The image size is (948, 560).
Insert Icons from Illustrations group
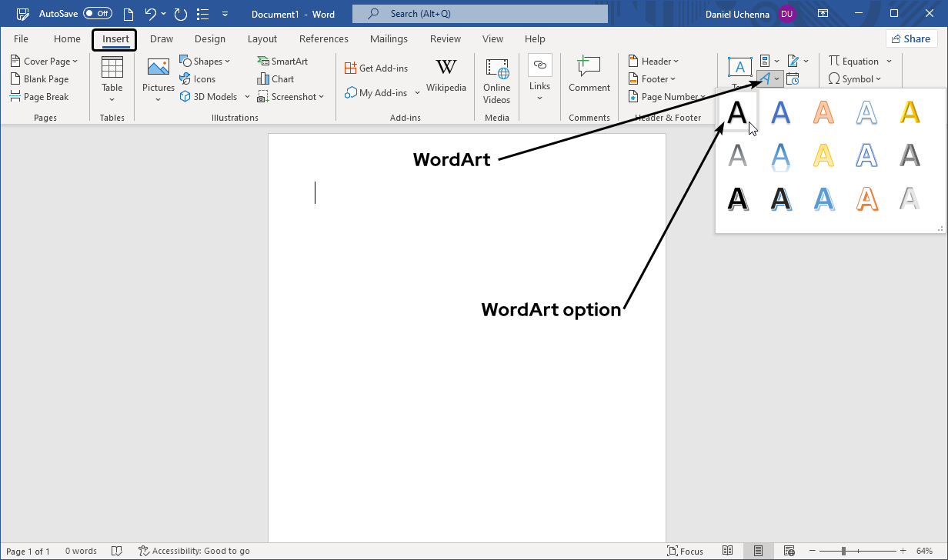[198, 79]
